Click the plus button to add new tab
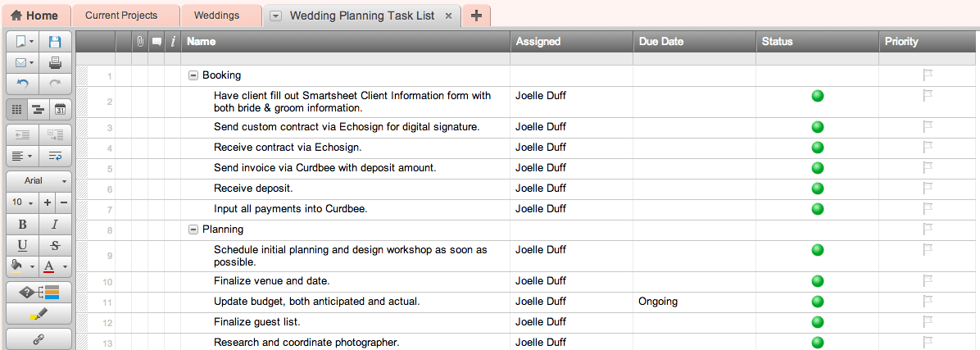 coord(476,16)
